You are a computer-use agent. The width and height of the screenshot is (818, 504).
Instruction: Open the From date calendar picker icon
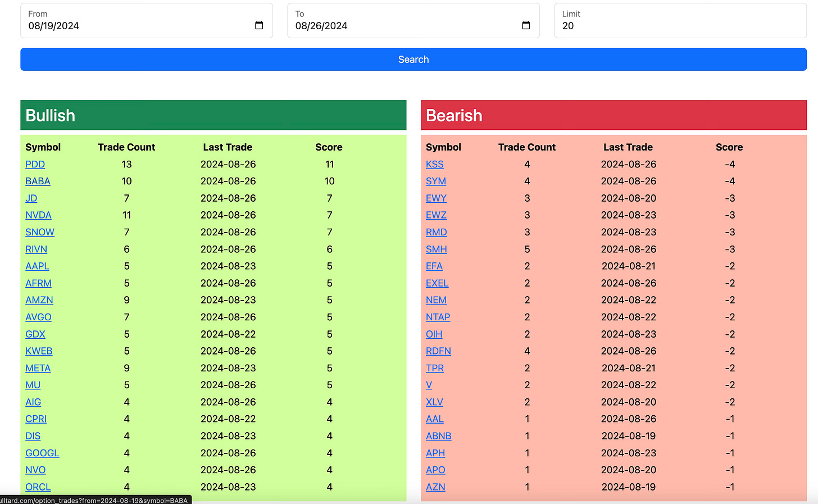(x=259, y=25)
